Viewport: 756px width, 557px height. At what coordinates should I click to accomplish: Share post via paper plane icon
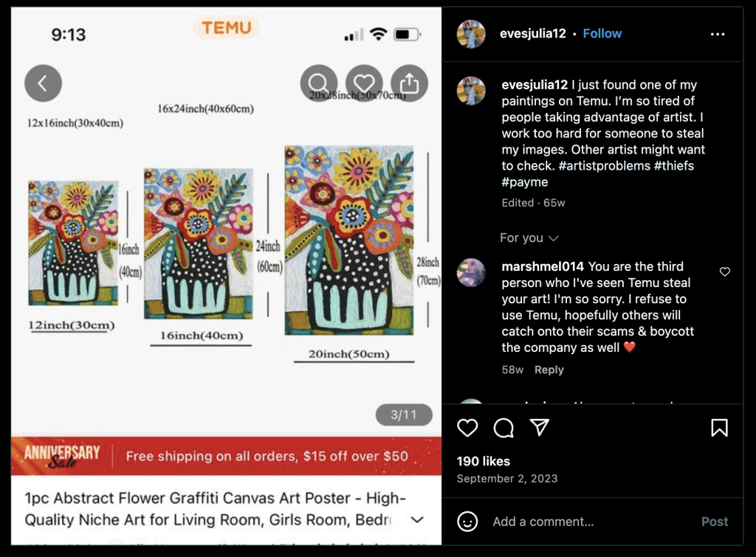coord(539,427)
